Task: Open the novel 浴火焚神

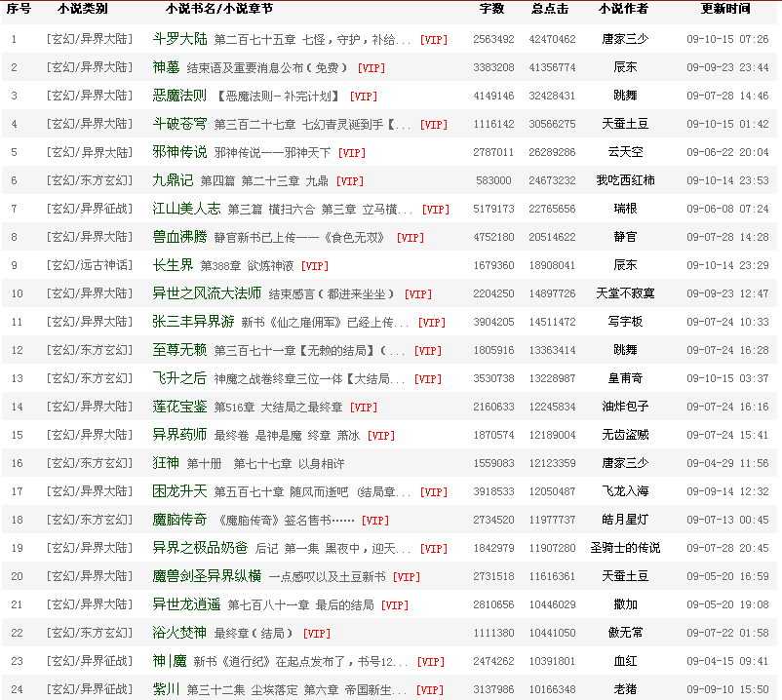Action: coord(179,632)
